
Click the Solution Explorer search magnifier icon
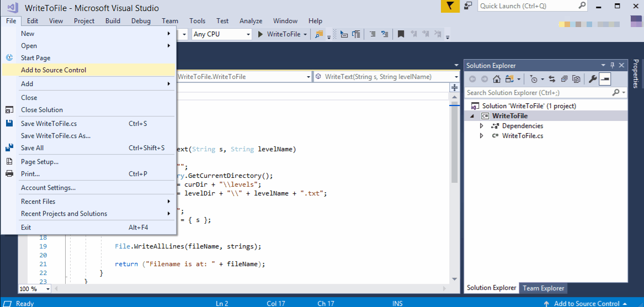tap(616, 93)
